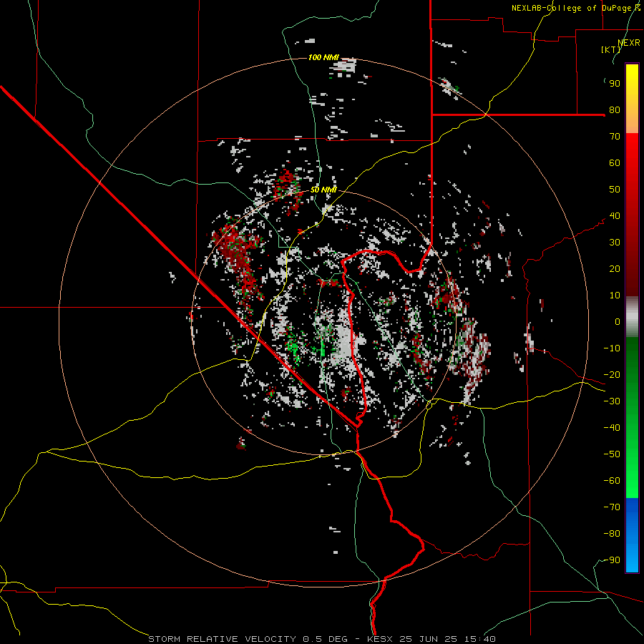This screenshot has width=644, height=644.
Task: Pick the blue segment of the color bar
Action: pyautogui.click(x=632, y=535)
